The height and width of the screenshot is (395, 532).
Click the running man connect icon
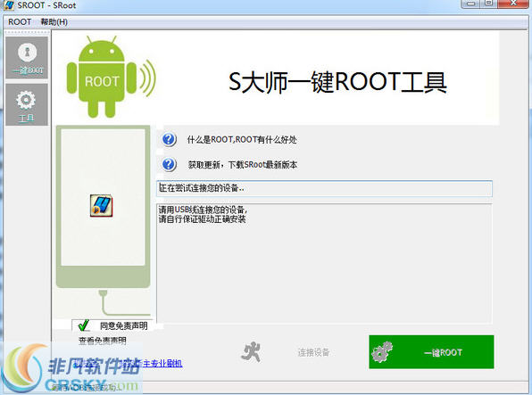tap(251, 352)
